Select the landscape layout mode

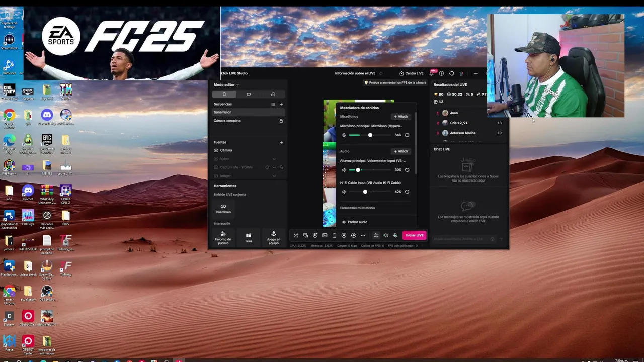tap(249, 94)
